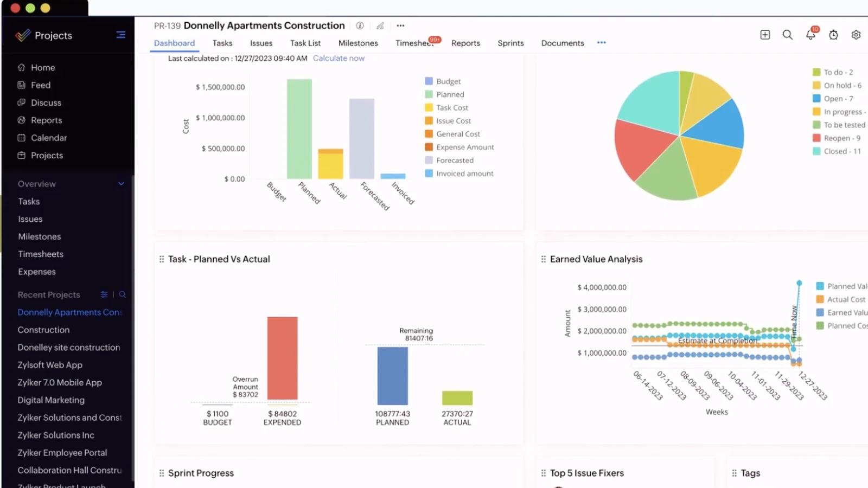868x488 pixels.
Task: Grab Sprint Progress widget handle
Action: (x=162, y=473)
